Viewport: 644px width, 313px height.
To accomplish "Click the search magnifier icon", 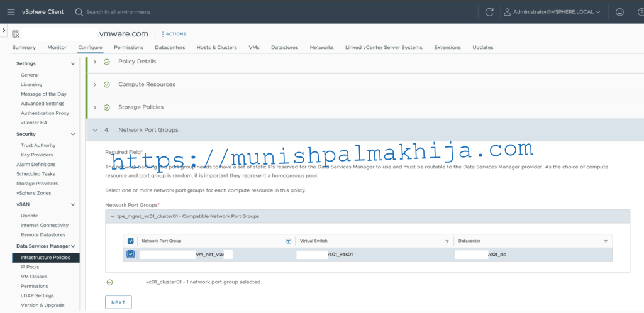I will [x=79, y=12].
